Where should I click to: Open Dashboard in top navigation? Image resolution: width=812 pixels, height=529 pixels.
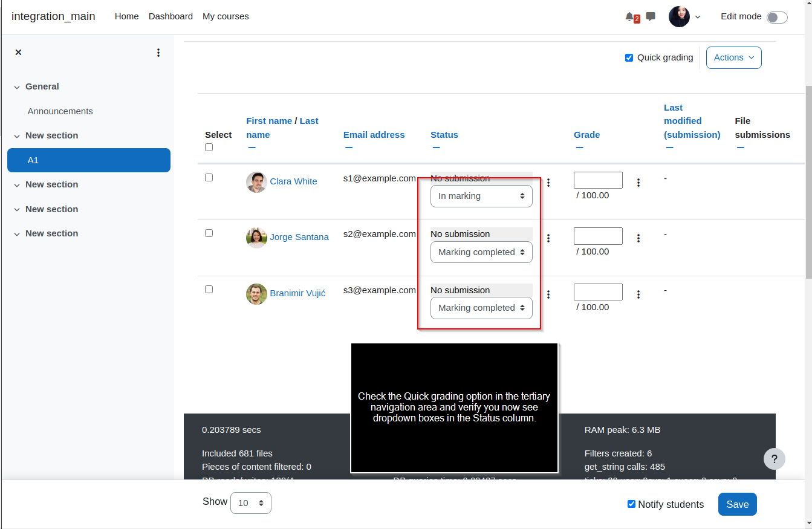tap(171, 16)
